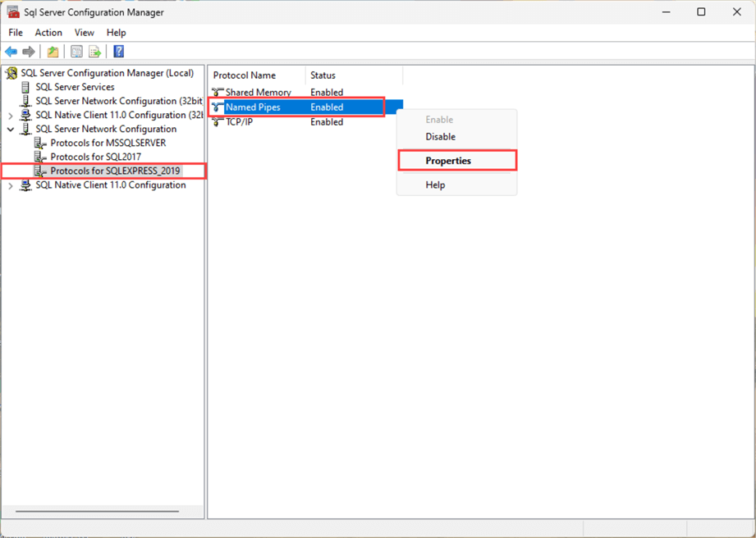This screenshot has height=538, width=756.
Task: Click the Back arrow toolbar icon
Action: 11,52
